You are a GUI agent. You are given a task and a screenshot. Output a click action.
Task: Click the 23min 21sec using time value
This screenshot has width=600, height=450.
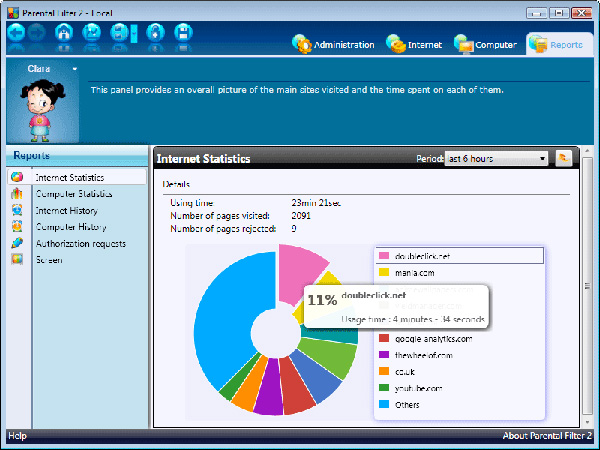point(316,203)
